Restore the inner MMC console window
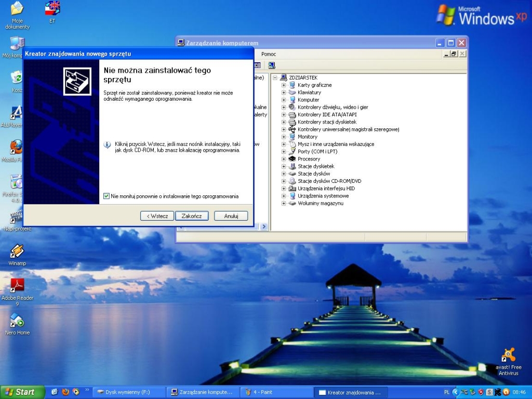This screenshot has height=399, width=532. 454,54
